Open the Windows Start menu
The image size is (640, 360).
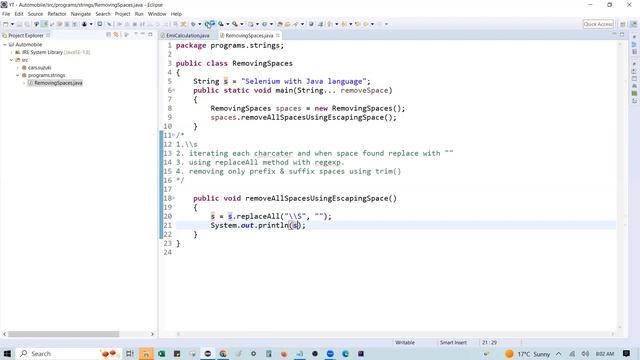coord(7,353)
